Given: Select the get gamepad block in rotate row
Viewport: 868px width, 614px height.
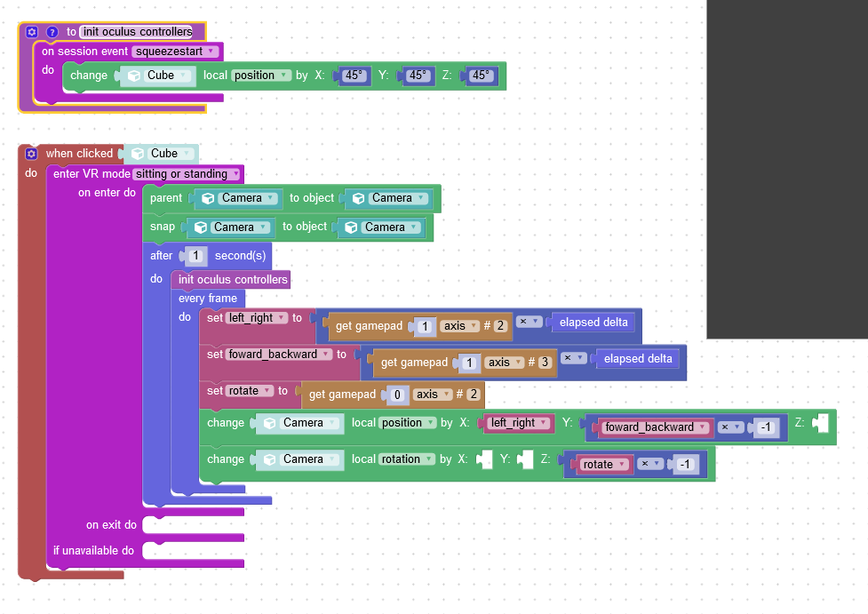Looking at the screenshot, I should tap(342, 395).
